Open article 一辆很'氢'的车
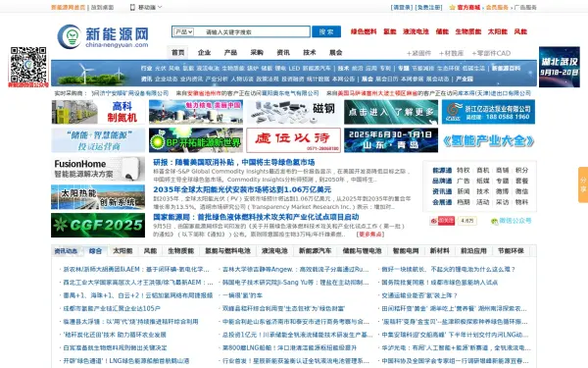The width and height of the screenshot is (588, 368). click(242, 295)
